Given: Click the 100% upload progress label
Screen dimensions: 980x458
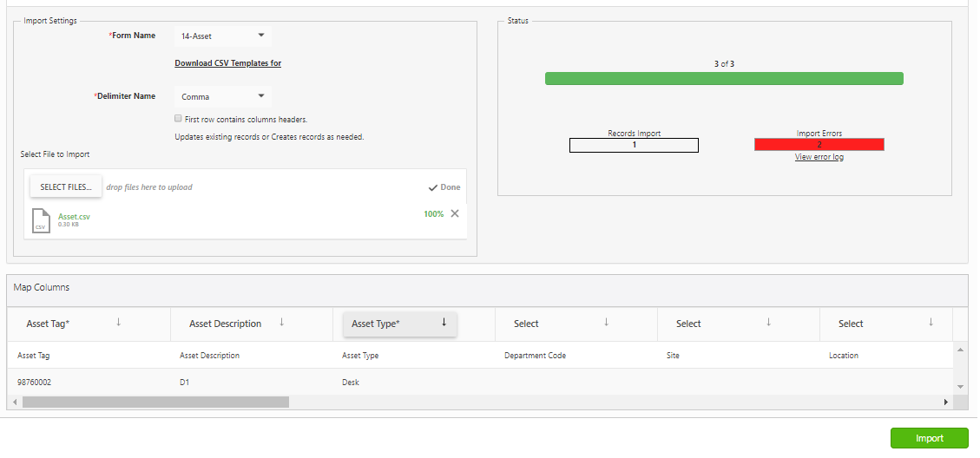Looking at the screenshot, I should (x=434, y=213).
